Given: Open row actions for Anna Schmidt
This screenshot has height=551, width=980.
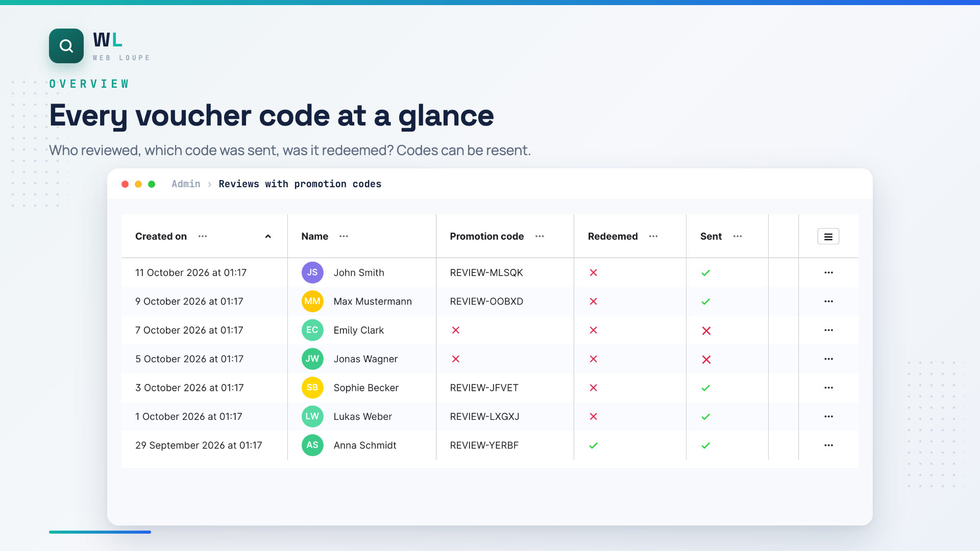Looking at the screenshot, I should pos(828,445).
